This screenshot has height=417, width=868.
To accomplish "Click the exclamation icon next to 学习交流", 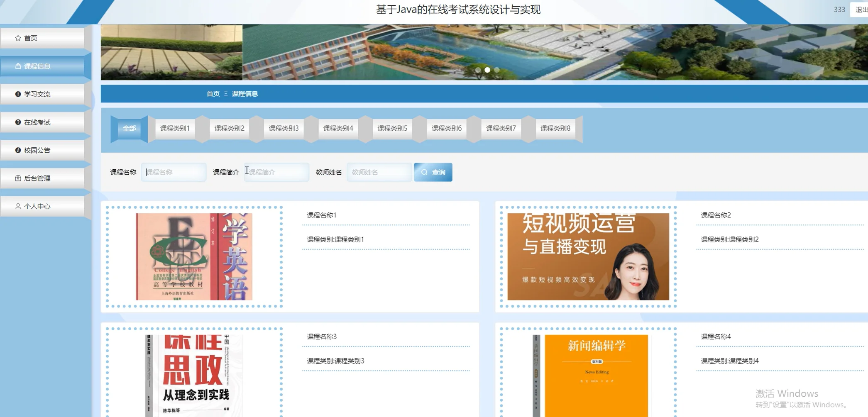I will [17, 94].
